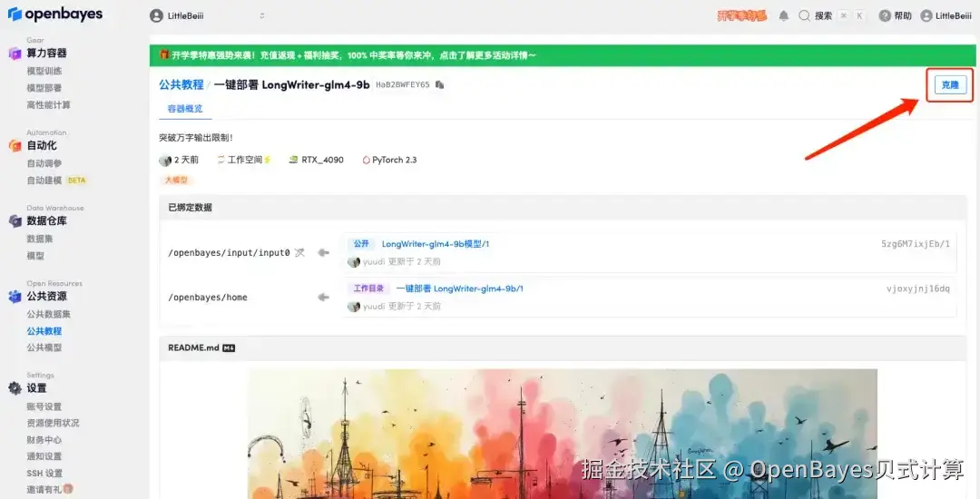Open the notifications bell
This screenshot has width=980, height=499.
[784, 16]
